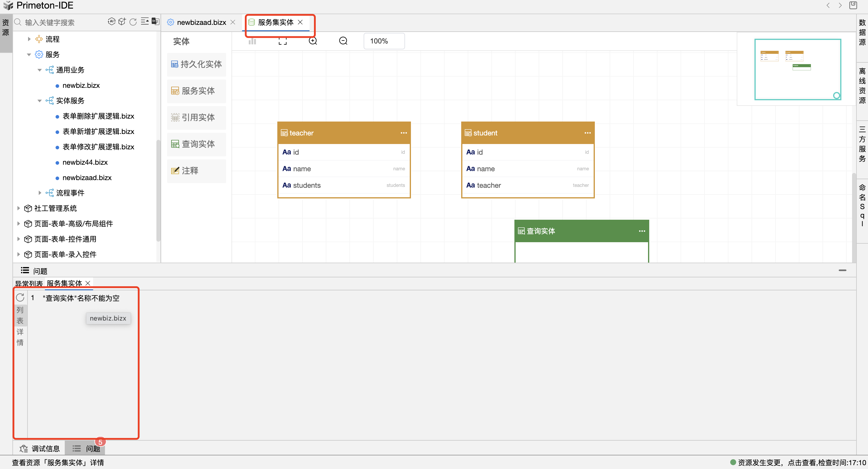Image resolution: width=868 pixels, height=469 pixels.
Task: Select 持久化实体 from the entity palette
Action: (x=196, y=64)
